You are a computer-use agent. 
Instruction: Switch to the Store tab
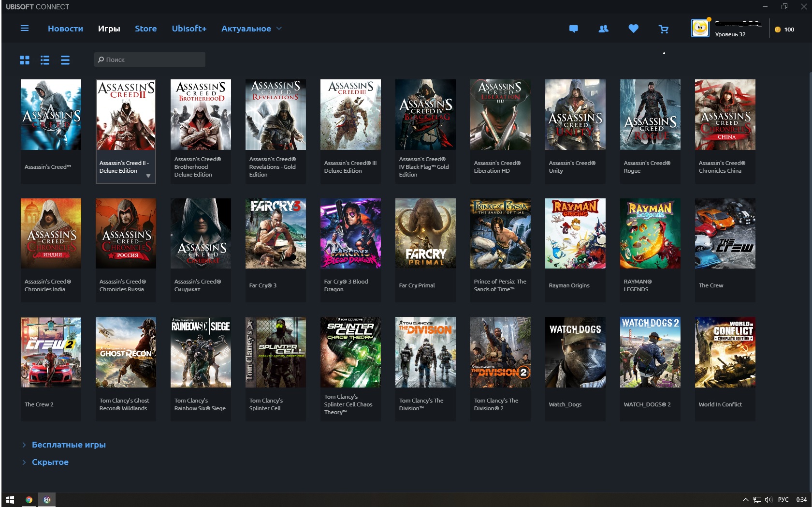pyautogui.click(x=145, y=29)
